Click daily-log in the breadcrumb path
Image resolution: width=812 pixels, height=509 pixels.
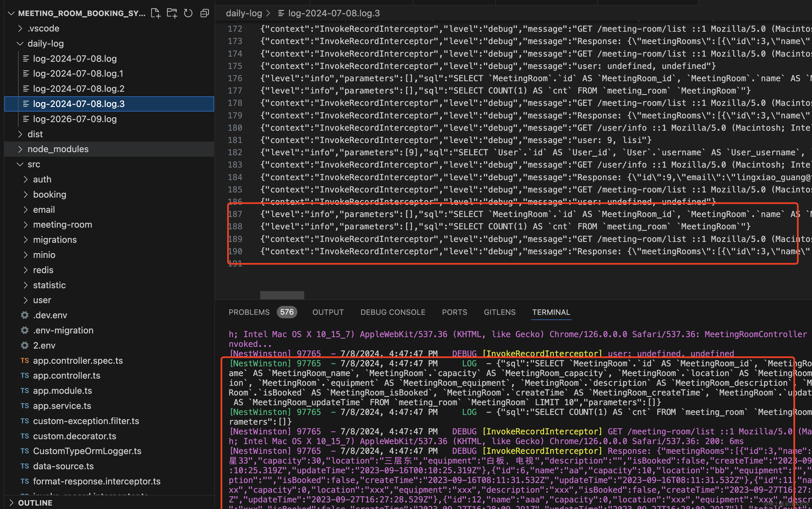(x=244, y=13)
